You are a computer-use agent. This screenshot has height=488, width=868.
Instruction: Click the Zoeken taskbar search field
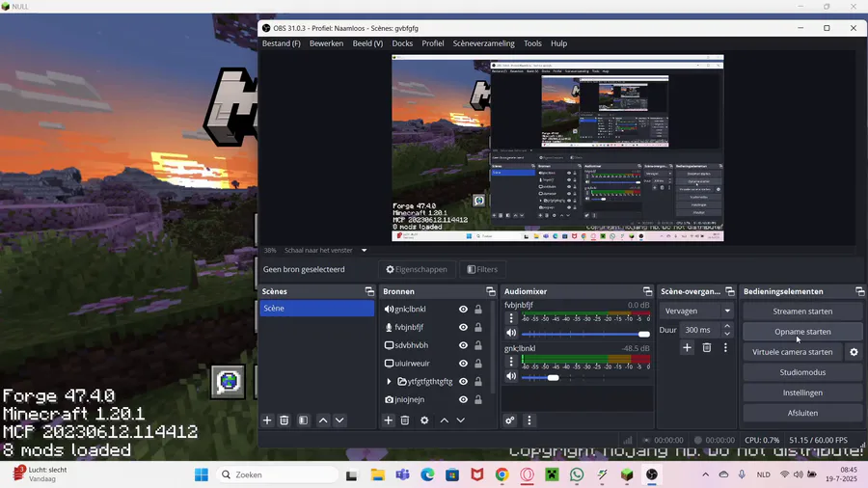pyautogui.click(x=277, y=474)
